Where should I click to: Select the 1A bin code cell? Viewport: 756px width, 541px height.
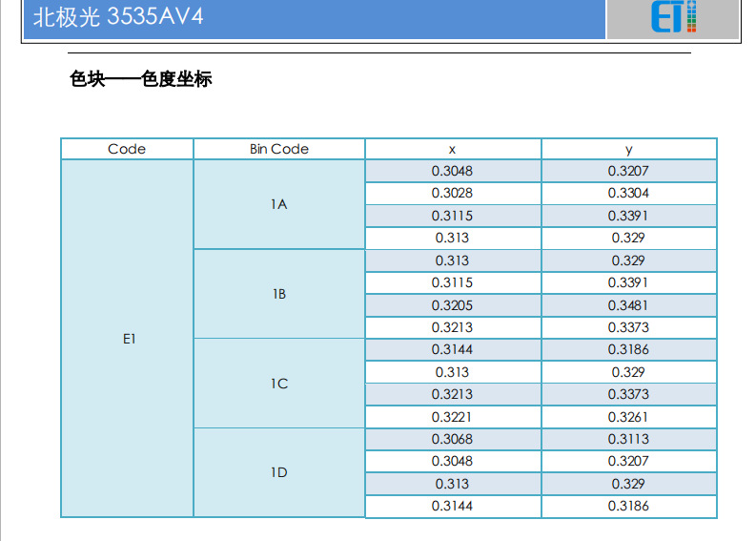[x=279, y=204]
